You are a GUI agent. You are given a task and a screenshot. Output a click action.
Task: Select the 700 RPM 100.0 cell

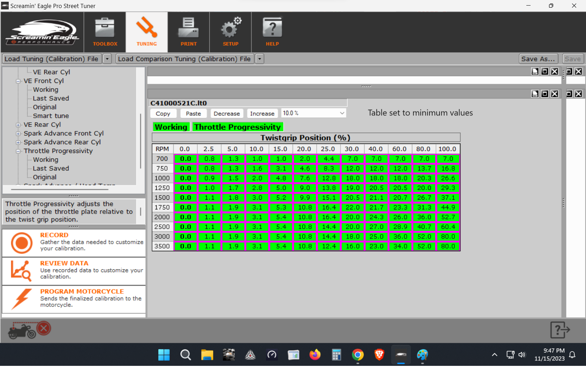[x=448, y=159]
